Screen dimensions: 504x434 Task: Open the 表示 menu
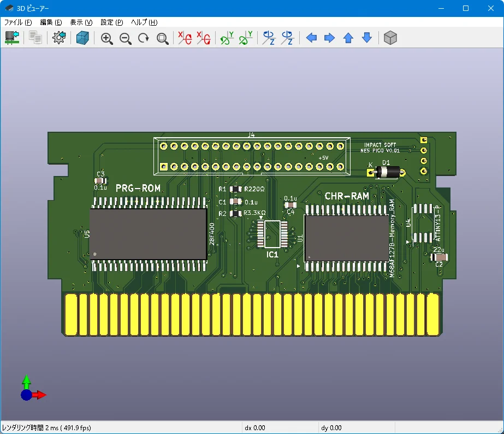point(81,22)
